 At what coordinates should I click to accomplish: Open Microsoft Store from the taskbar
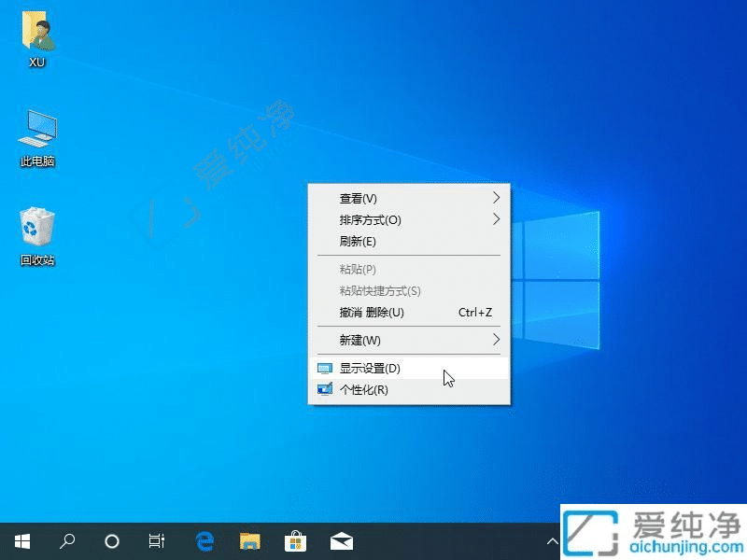point(295,540)
